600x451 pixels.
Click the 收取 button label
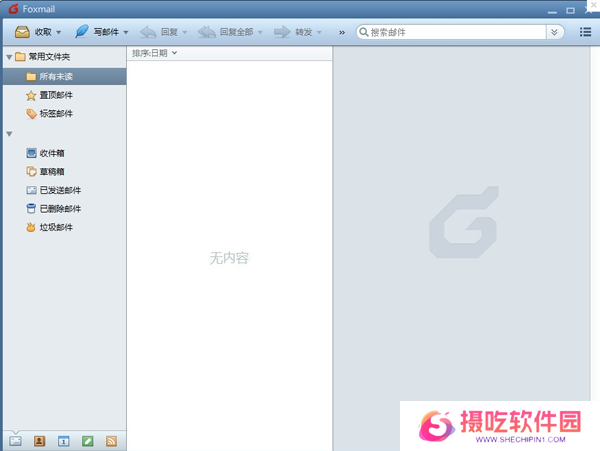point(43,32)
